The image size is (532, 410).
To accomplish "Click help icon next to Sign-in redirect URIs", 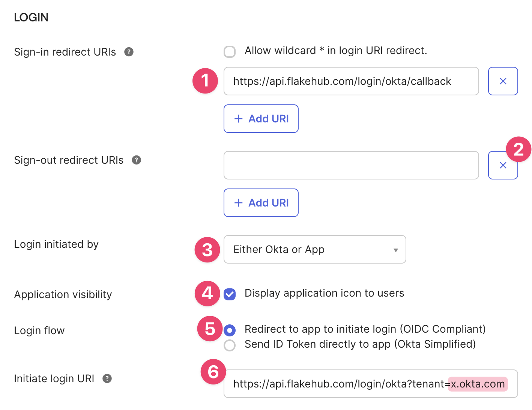I will [x=129, y=52].
